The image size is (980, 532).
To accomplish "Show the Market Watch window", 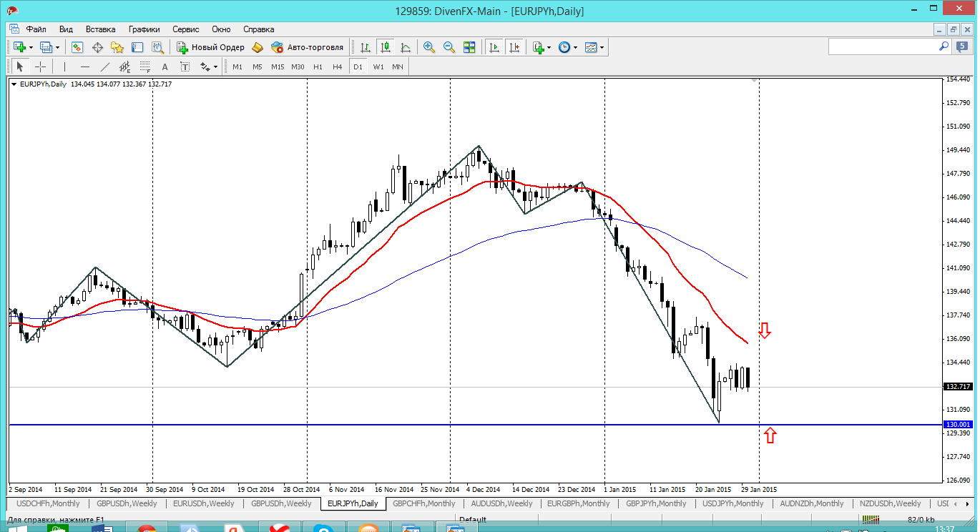I will [x=77, y=47].
